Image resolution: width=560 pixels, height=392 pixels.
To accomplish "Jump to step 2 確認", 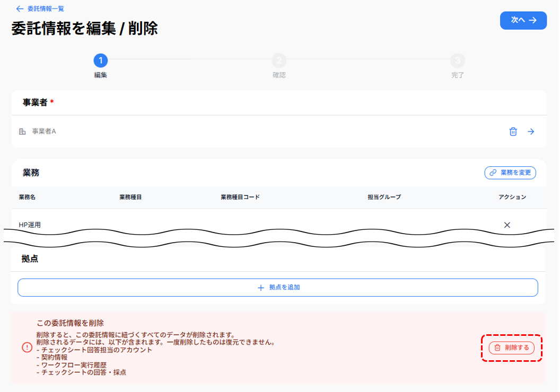I will pos(279,60).
